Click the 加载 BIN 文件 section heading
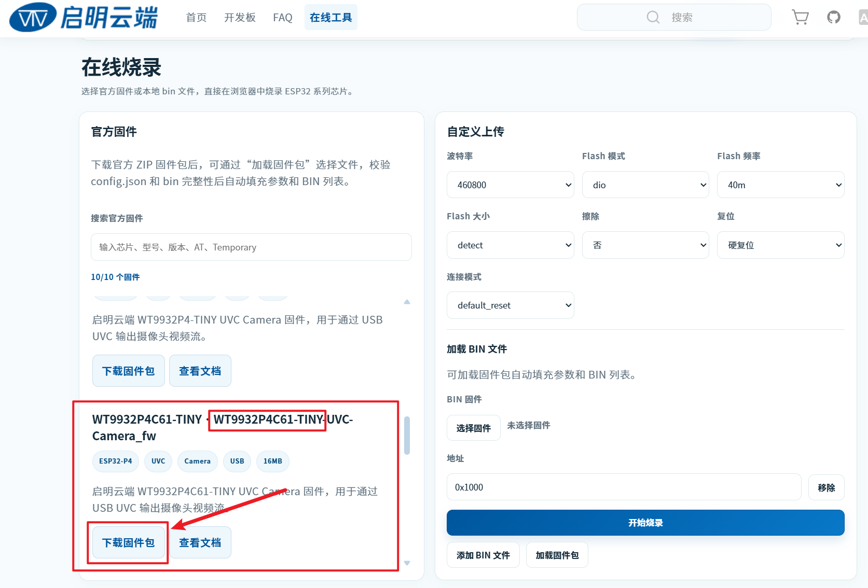Image resolution: width=868 pixels, height=588 pixels. (x=477, y=349)
